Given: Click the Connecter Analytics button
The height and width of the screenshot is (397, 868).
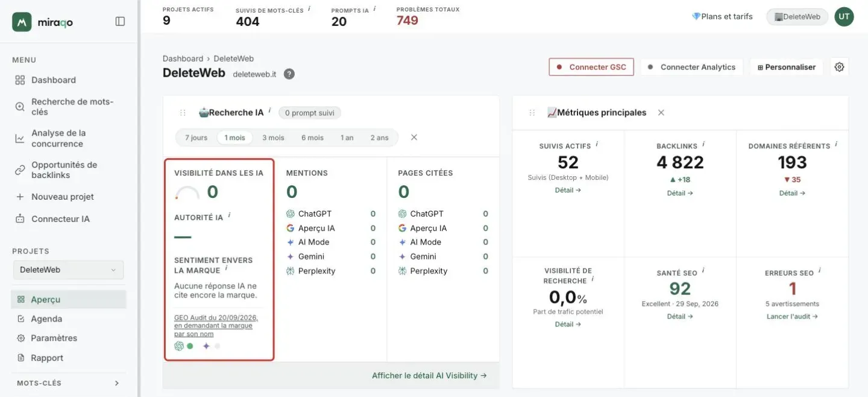Looking at the screenshot, I should [691, 67].
